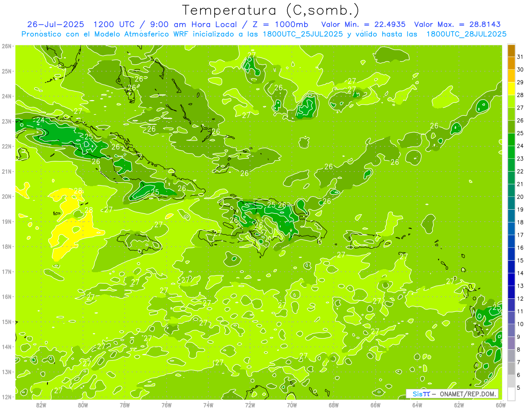Click the color bar label '29'
The width and height of the screenshot is (532, 411).
tap(520, 82)
